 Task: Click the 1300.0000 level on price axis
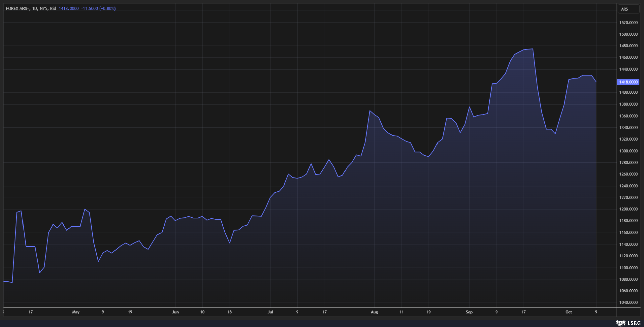click(628, 151)
